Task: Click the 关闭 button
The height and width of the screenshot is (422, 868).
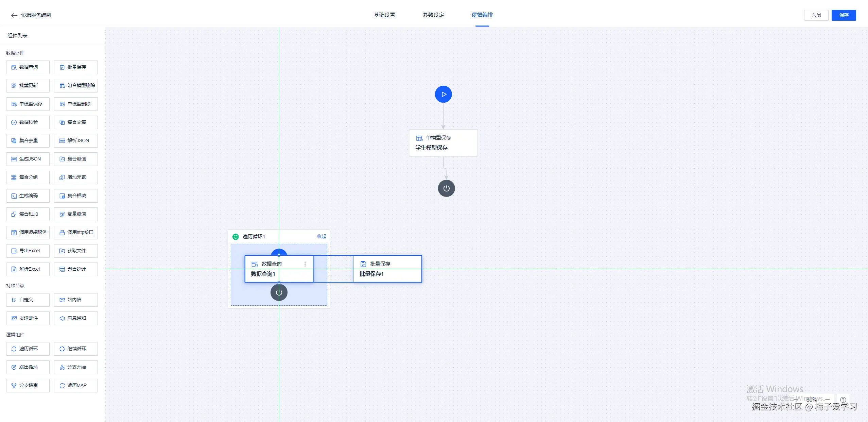Action: (x=816, y=15)
